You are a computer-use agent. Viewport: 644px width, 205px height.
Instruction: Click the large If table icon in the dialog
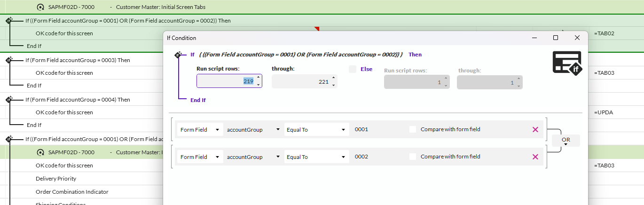[567, 63]
